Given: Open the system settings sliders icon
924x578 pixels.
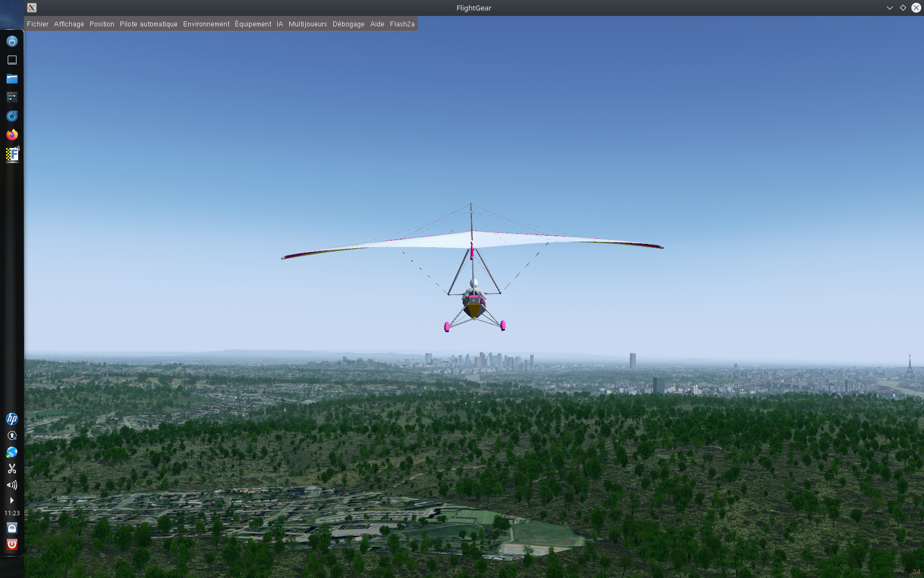Looking at the screenshot, I should [x=12, y=97].
